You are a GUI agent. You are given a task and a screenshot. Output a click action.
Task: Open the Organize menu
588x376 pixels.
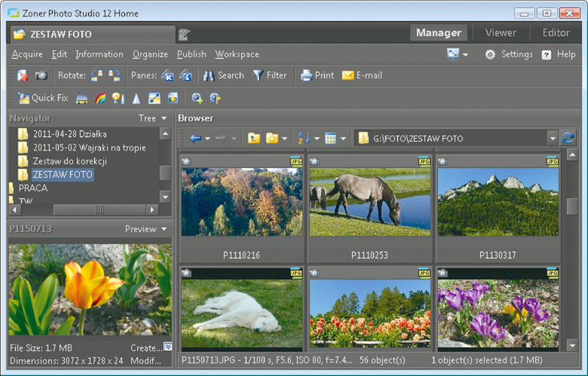tap(150, 54)
